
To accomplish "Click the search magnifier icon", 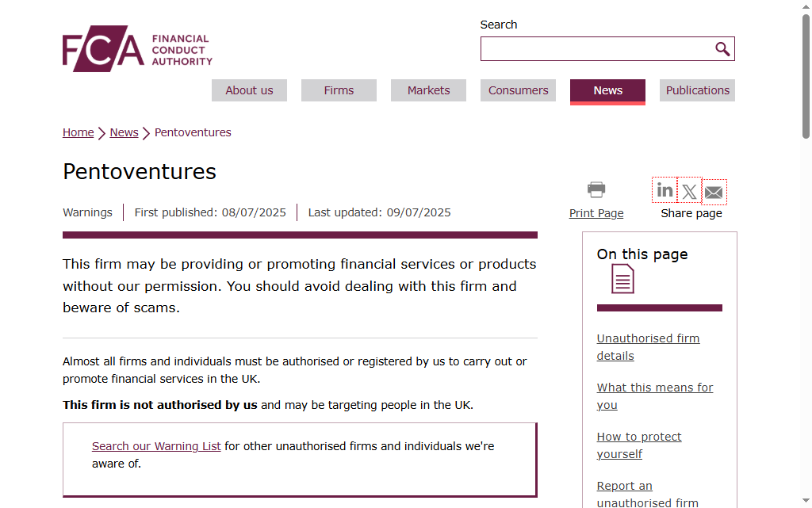I will [722, 49].
